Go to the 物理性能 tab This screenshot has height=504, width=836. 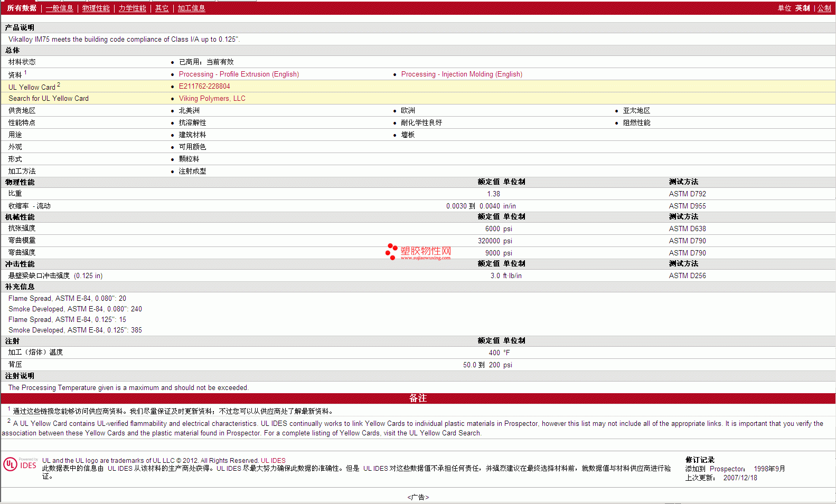pyautogui.click(x=96, y=8)
